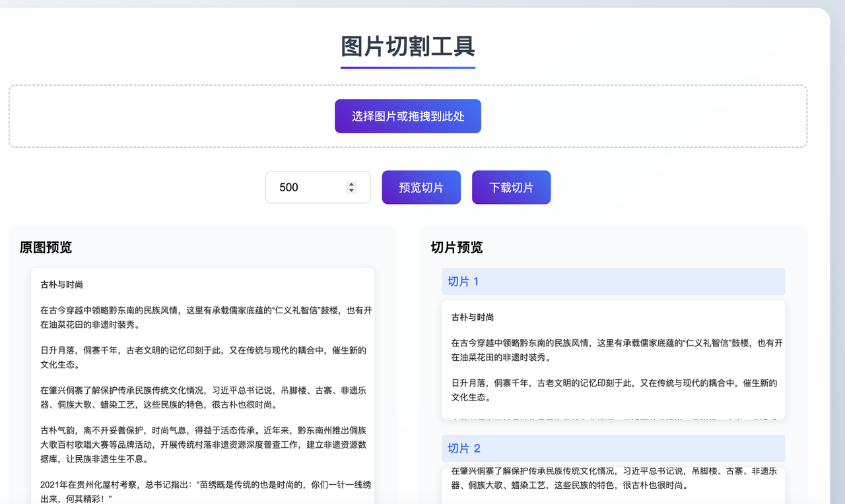Click the original image preview's 古朴与时尚 title

61,285
